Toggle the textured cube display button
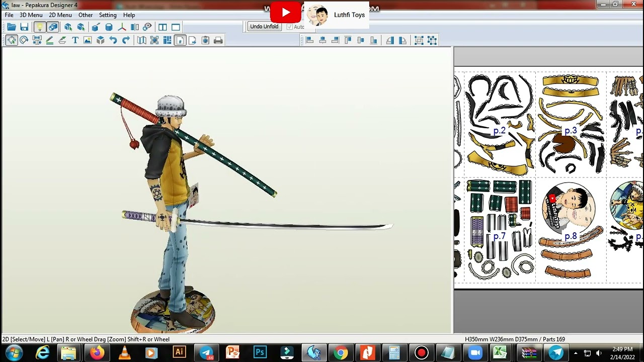 (x=52, y=27)
